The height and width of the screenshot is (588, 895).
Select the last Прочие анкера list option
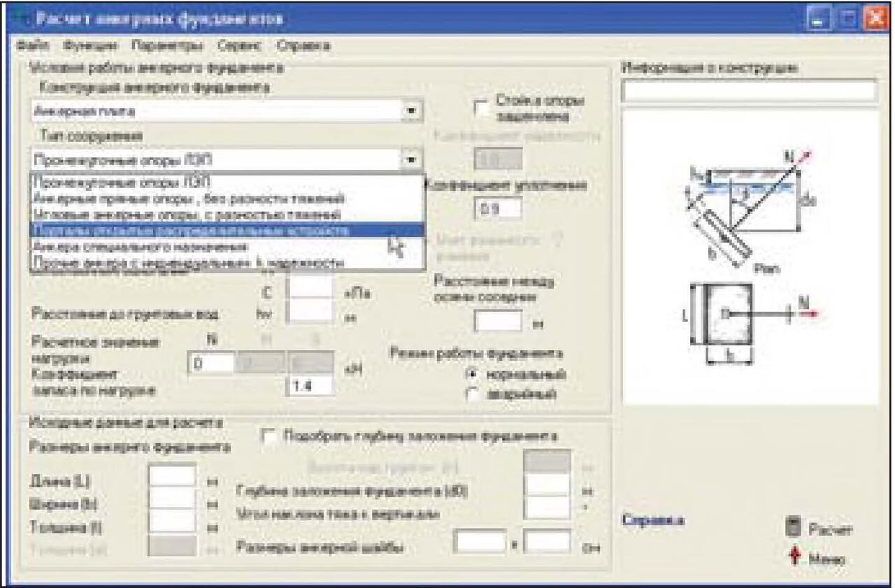227,262
